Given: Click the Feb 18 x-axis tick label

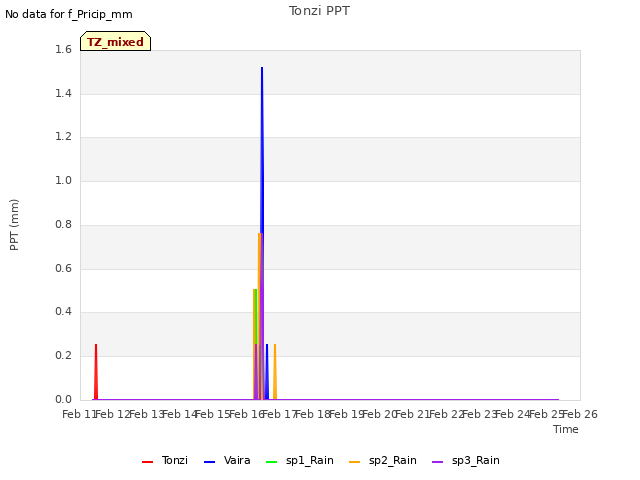Looking at the screenshot, I should click(x=313, y=415).
